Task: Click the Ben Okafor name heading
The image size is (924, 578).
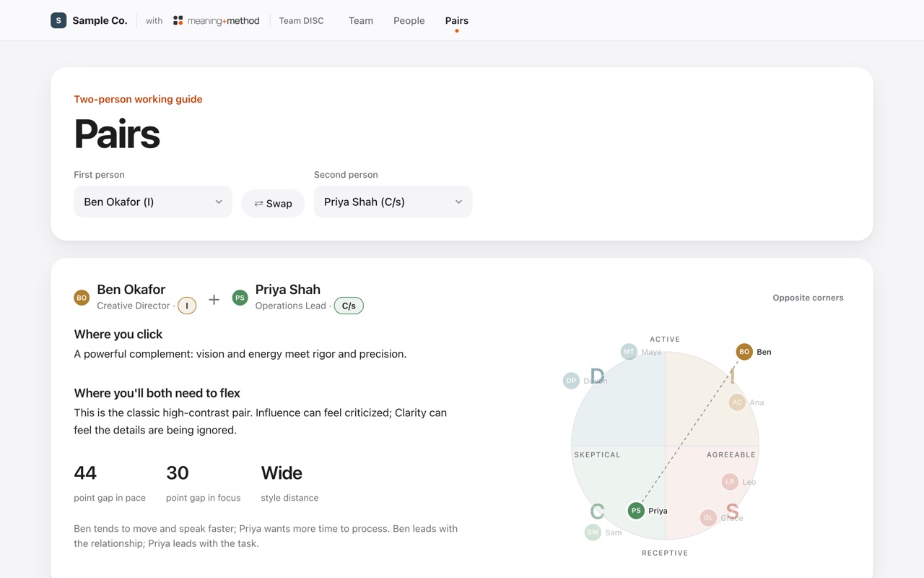Action: 131,289
